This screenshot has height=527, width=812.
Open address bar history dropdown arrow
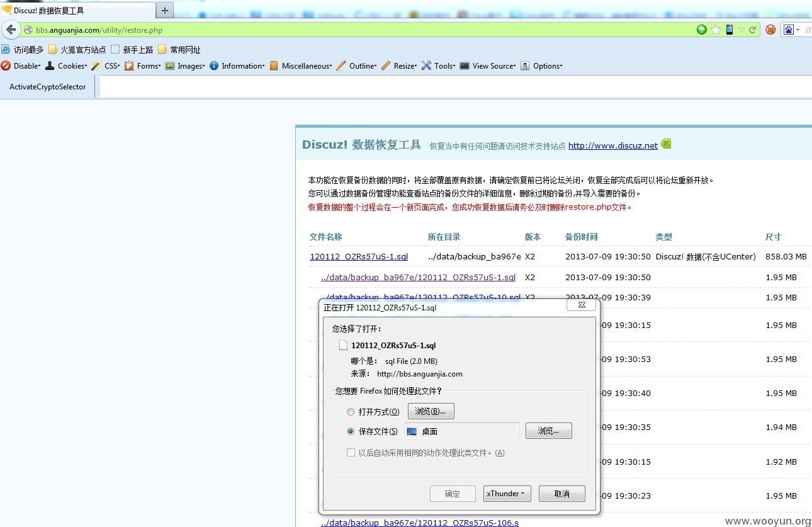coord(742,30)
